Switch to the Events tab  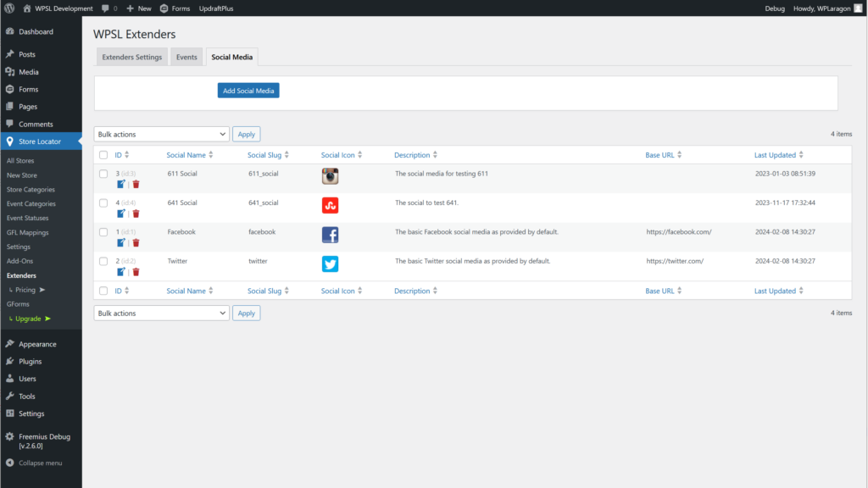point(186,58)
